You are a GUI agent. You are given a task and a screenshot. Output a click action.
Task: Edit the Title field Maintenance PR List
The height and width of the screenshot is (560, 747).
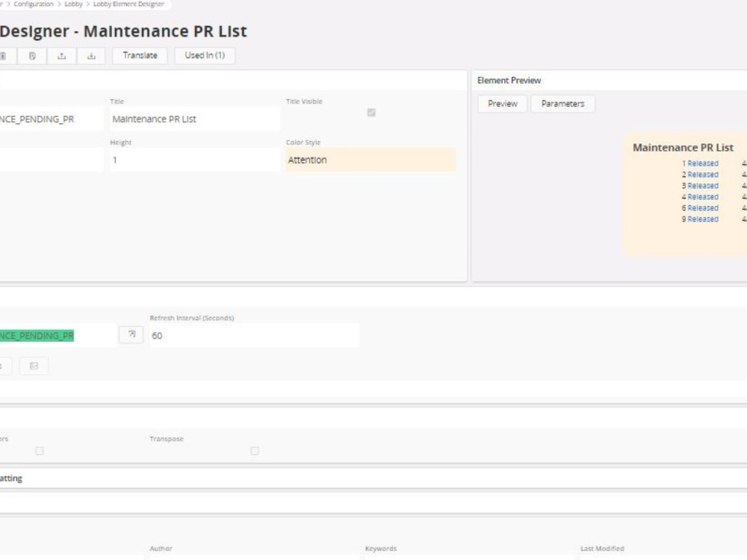pyautogui.click(x=195, y=119)
